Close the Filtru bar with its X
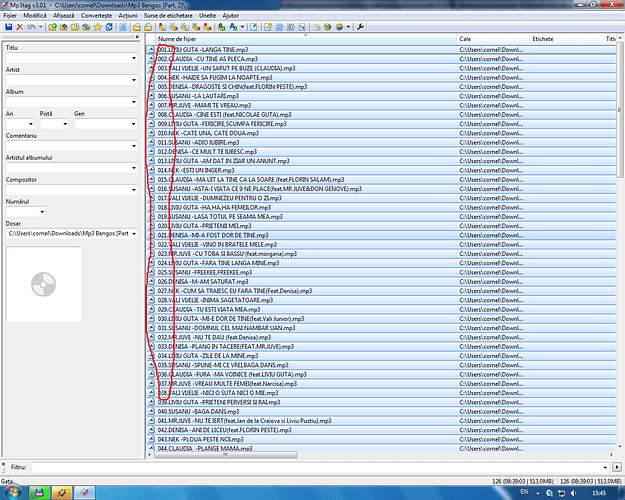The width and height of the screenshot is (625, 500). pyautogui.click(x=3, y=464)
